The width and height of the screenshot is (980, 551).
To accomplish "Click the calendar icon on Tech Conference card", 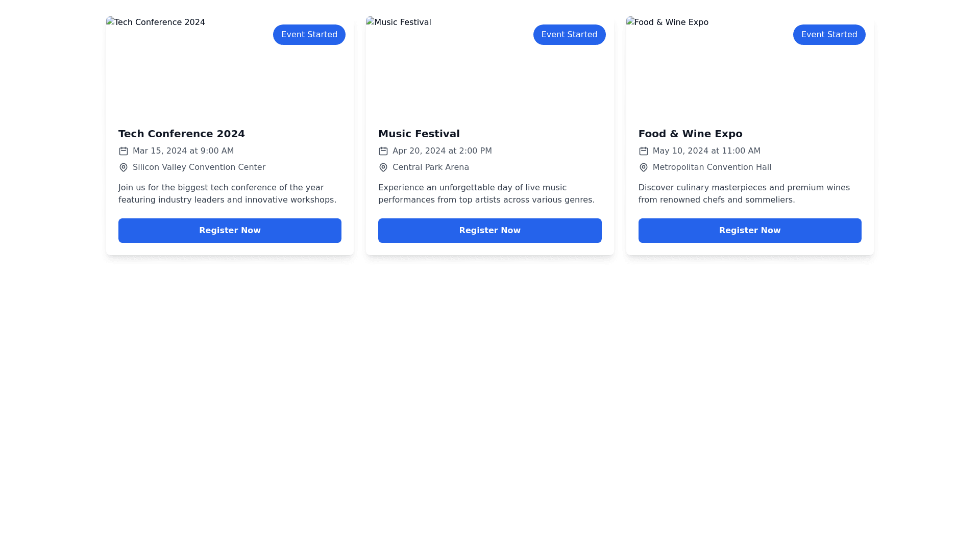I will pyautogui.click(x=123, y=151).
